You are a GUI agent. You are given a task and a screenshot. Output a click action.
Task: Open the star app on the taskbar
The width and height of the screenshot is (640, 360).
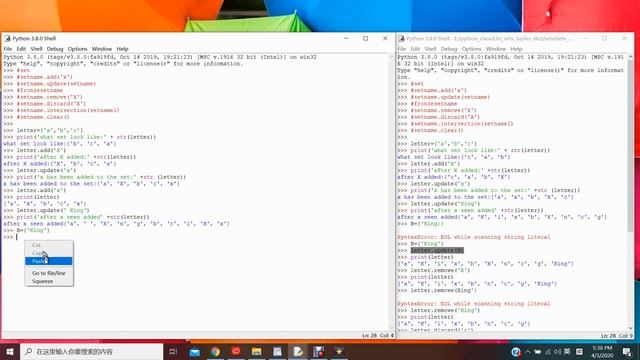[339, 351]
